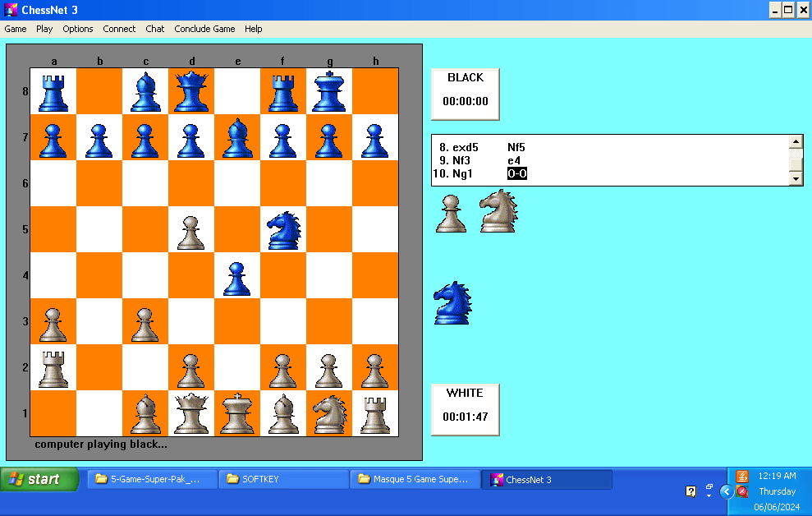Select black's e4 move in list
Screen dimensions: 812x516
[x=514, y=160]
